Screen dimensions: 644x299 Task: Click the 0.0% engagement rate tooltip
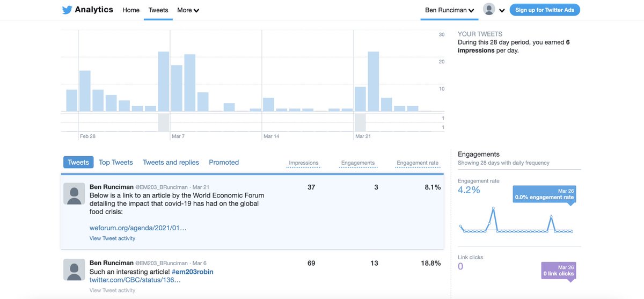point(545,194)
